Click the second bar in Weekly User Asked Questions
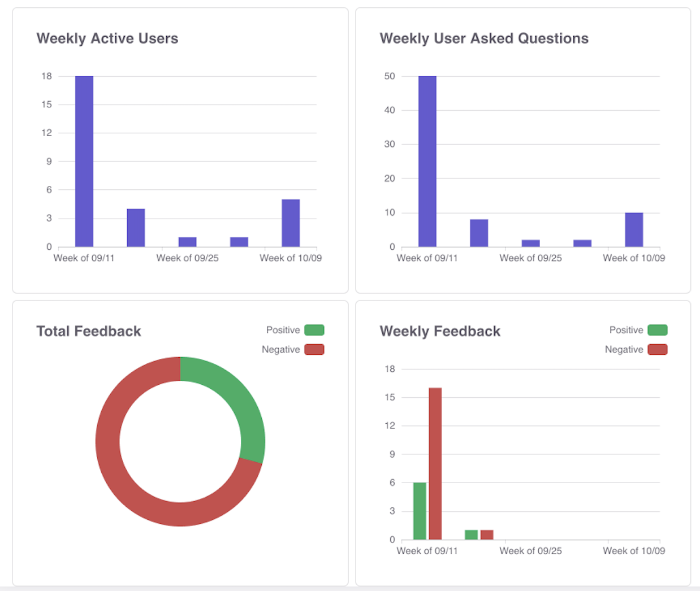Image resolution: width=700 pixels, height=591 pixels. 479,233
